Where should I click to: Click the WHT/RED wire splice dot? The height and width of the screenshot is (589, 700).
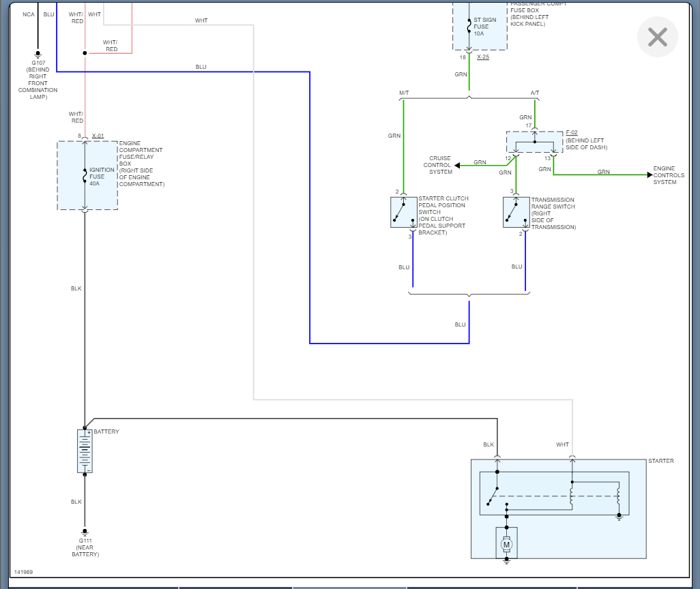click(x=85, y=53)
